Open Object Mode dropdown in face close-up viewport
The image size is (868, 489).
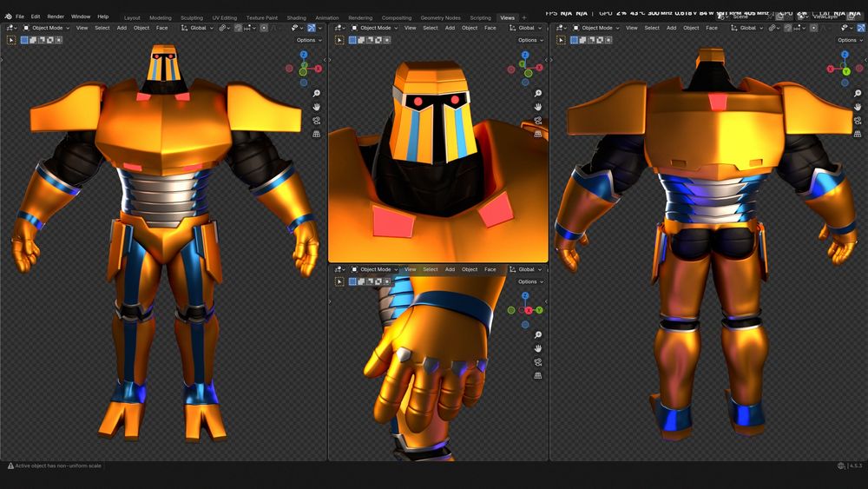tap(375, 28)
